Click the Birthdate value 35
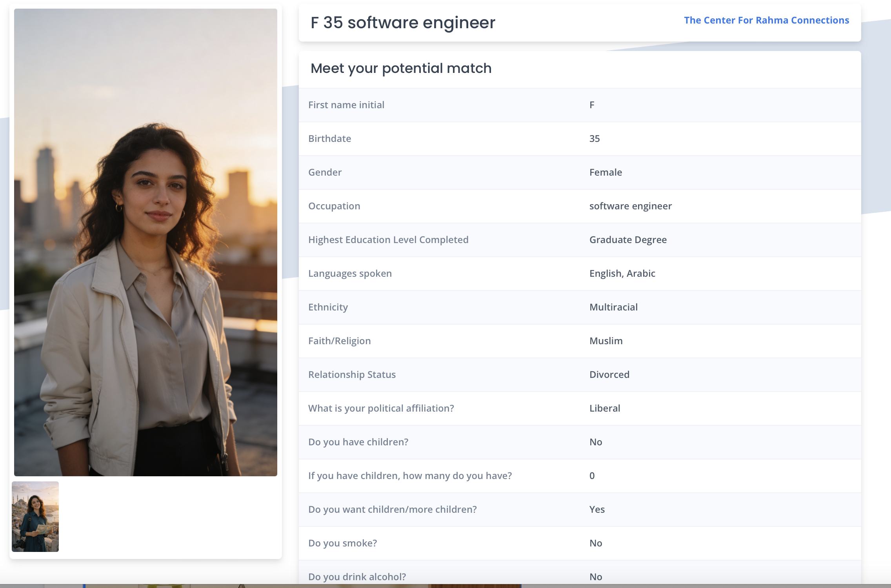This screenshot has height=588, width=891. click(594, 139)
